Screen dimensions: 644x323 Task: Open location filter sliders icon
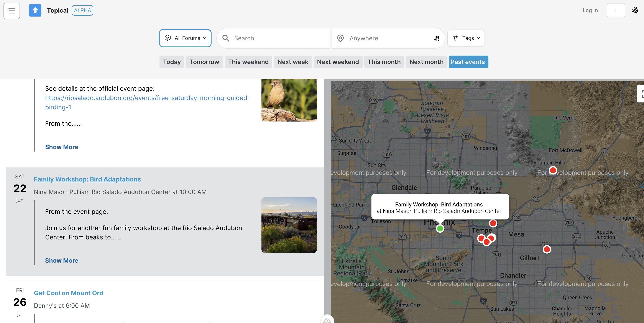coord(437,38)
